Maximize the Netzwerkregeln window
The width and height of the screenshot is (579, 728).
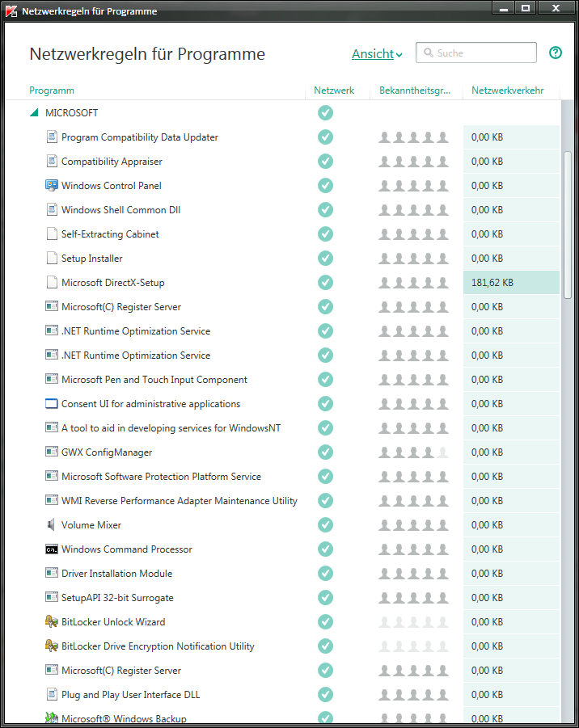tap(526, 7)
